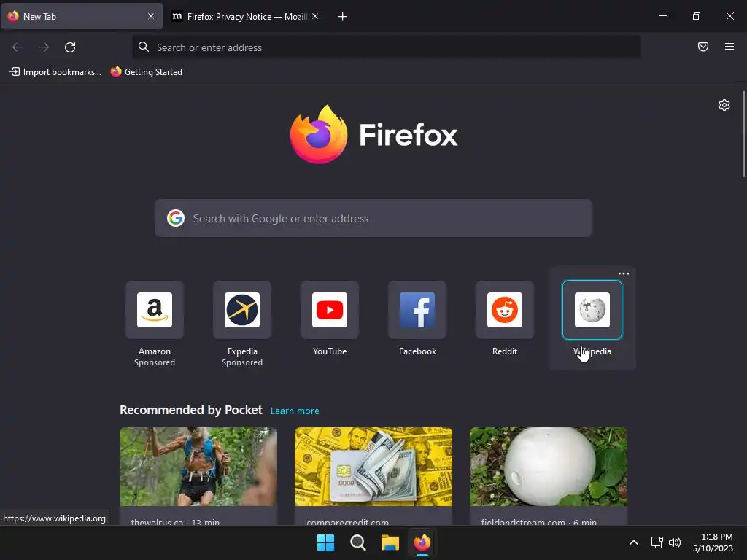Open the Facebook shortcut tile

coord(417,310)
